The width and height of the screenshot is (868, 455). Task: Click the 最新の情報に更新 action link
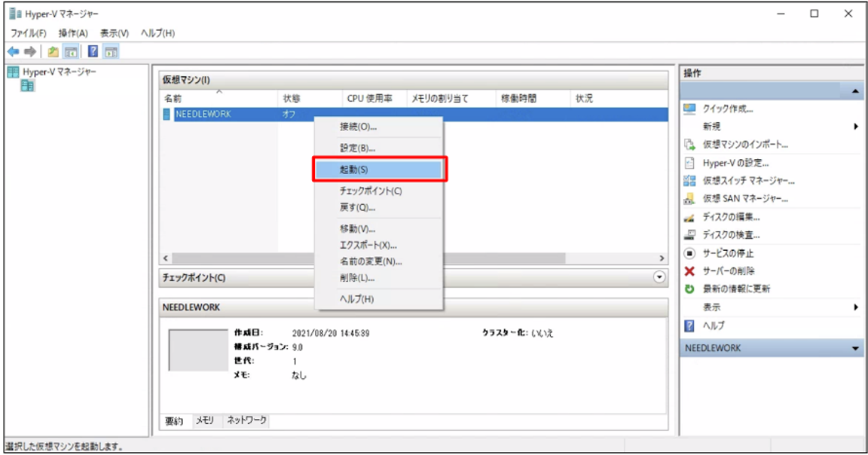pos(736,289)
